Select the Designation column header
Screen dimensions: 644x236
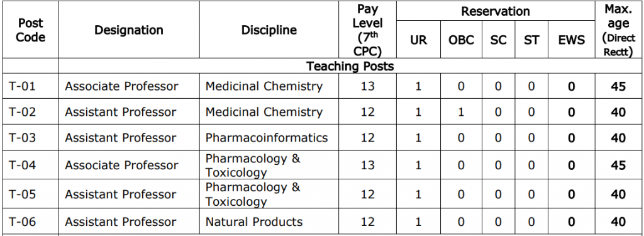[x=129, y=30]
